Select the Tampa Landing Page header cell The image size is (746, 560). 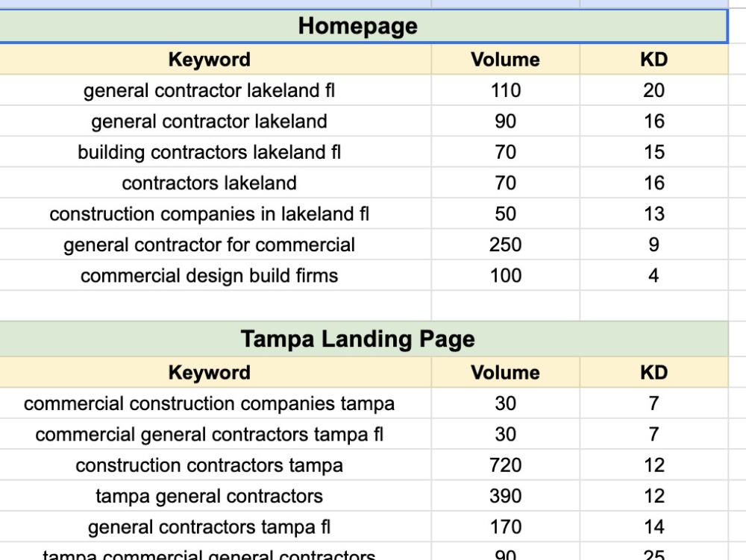tap(363, 339)
